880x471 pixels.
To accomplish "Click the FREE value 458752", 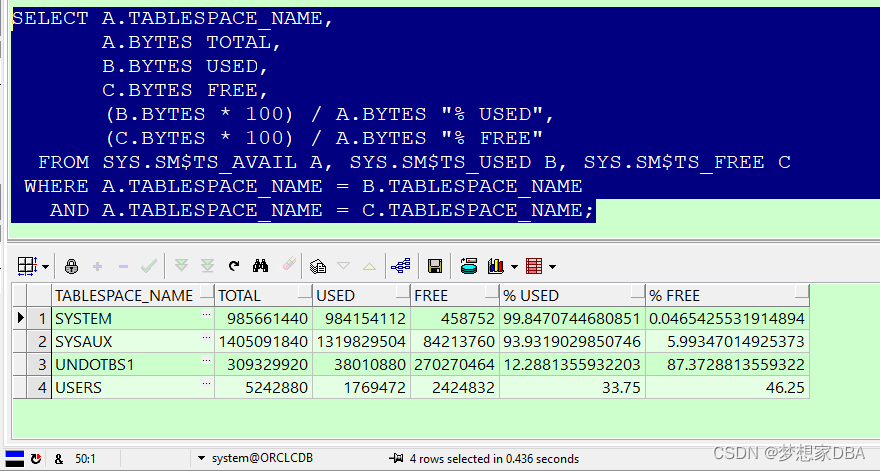I will (x=455, y=318).
